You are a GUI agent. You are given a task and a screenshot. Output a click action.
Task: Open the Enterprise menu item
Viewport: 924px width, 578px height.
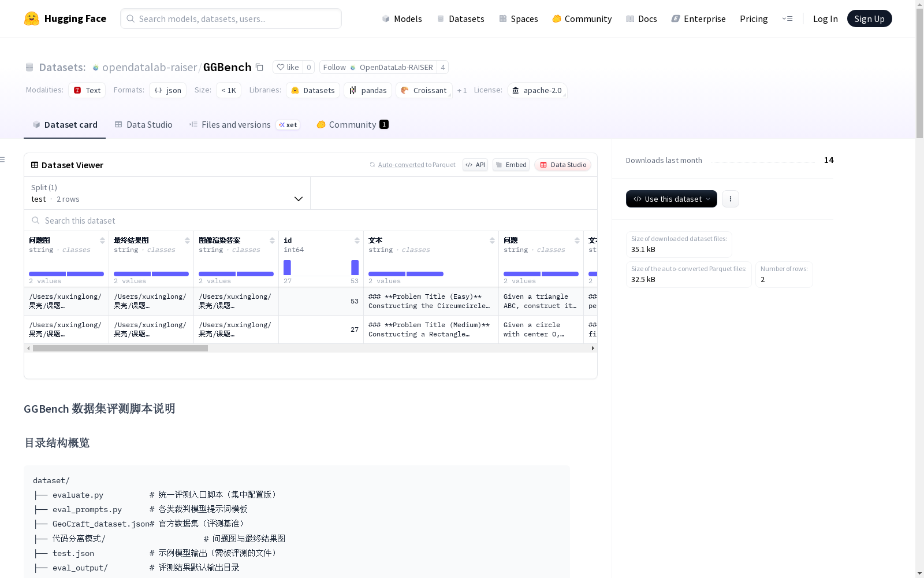pyautogui.click(x=698, y=18)
